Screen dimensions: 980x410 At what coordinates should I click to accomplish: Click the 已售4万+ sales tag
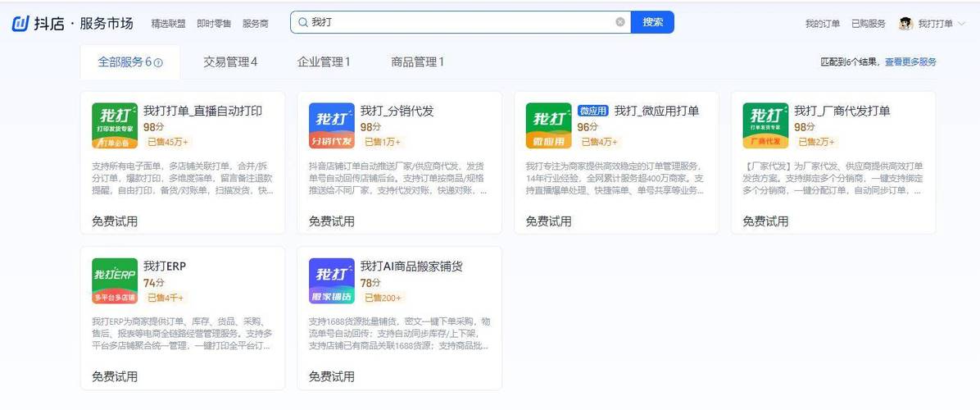(x=599, y=142)
